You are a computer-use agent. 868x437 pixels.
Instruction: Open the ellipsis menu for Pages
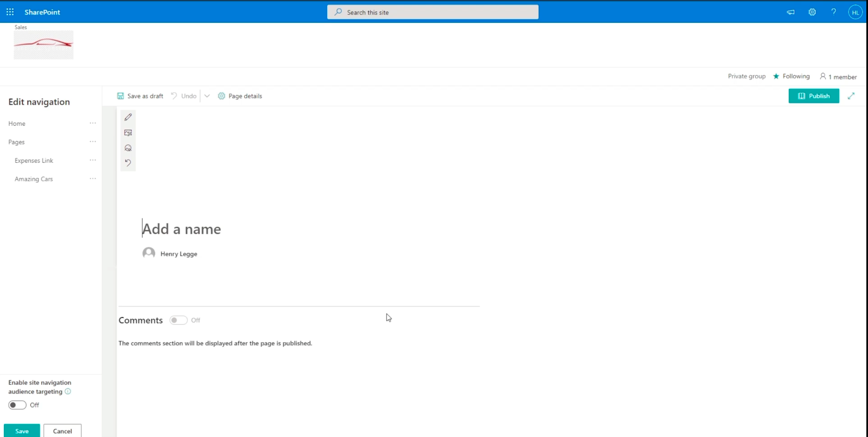pyautogui.click(x=93, y=142)
